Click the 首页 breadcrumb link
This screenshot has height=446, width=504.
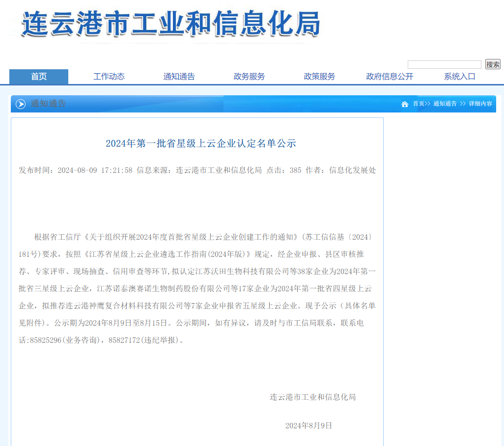pos(419,104)
